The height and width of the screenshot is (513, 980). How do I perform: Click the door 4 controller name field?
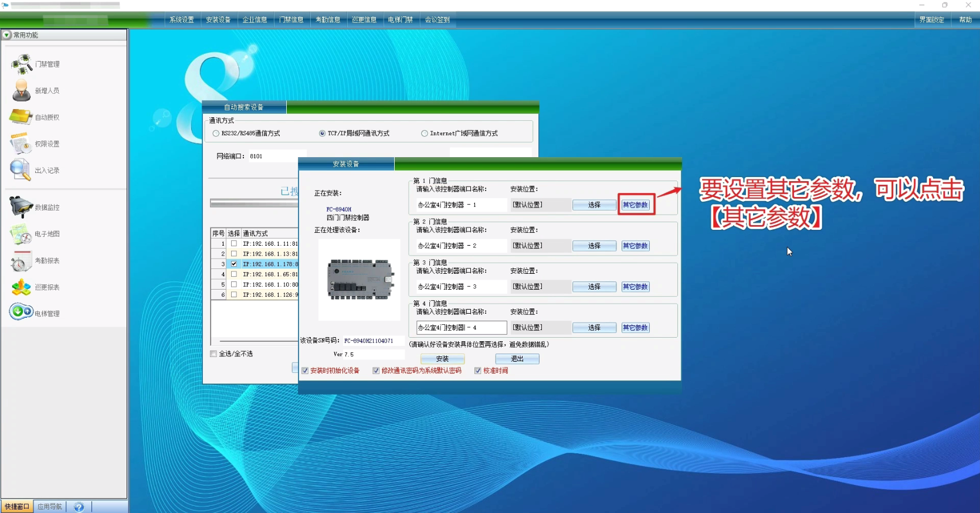(462, 328)
